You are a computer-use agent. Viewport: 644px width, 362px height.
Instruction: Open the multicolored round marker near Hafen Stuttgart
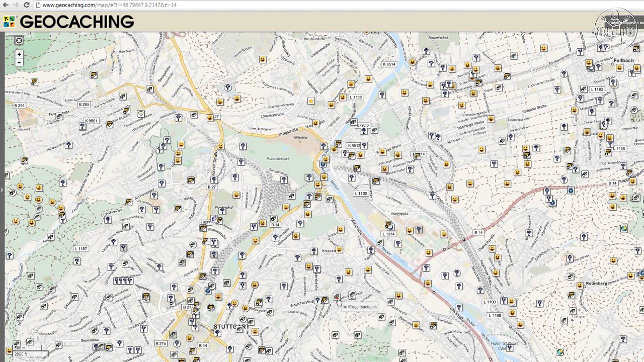559,352
